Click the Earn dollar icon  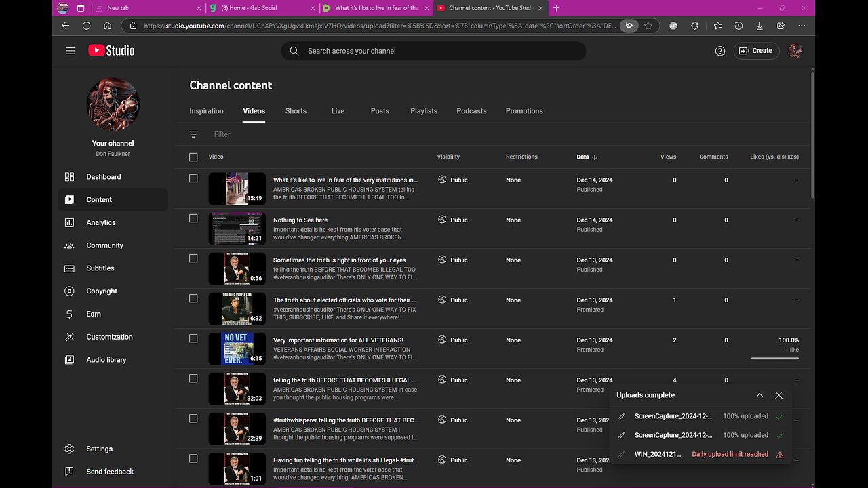[x=69, y=314]
